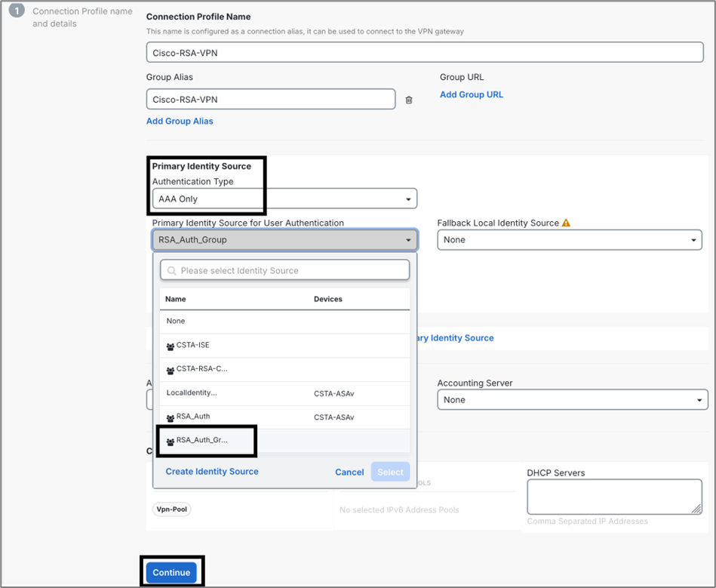Pick the RSA_Auth_Gr... identity source
716x588 pixels.
pos(201,441)
